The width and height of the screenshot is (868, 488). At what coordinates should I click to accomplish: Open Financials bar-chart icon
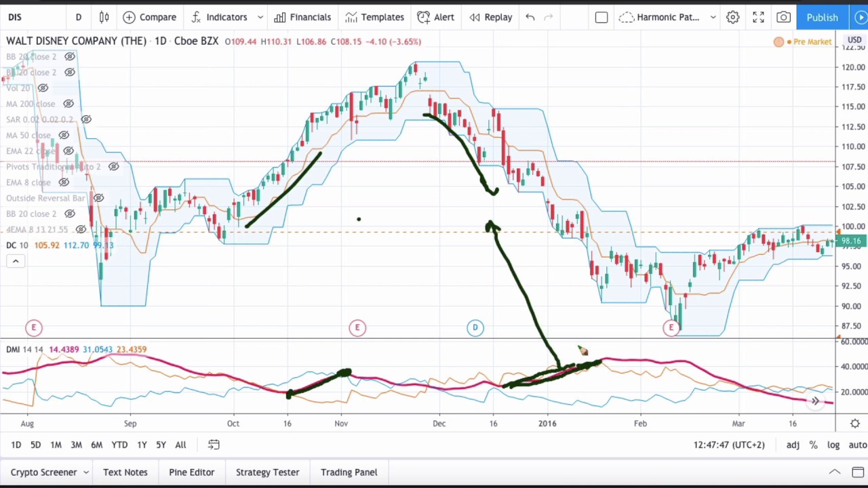[x=279, y=17]
